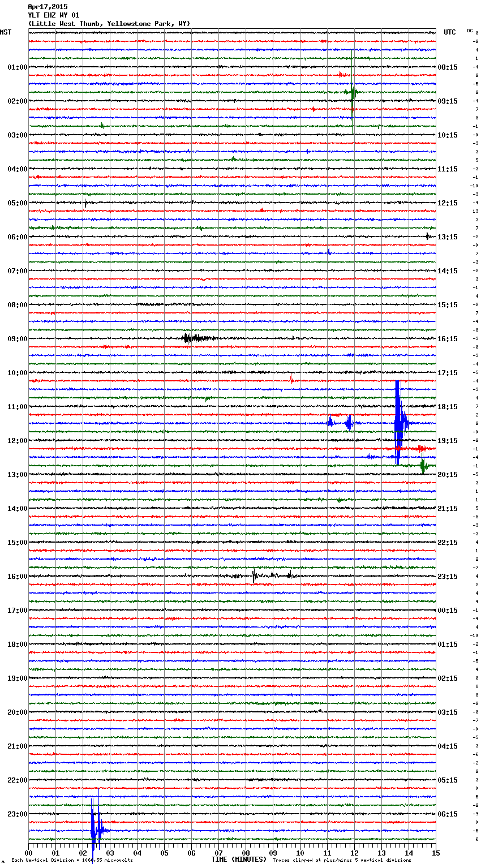Click the 10:15 UTC time label
This screenshot has height=868, width=481.
(448, 135)
